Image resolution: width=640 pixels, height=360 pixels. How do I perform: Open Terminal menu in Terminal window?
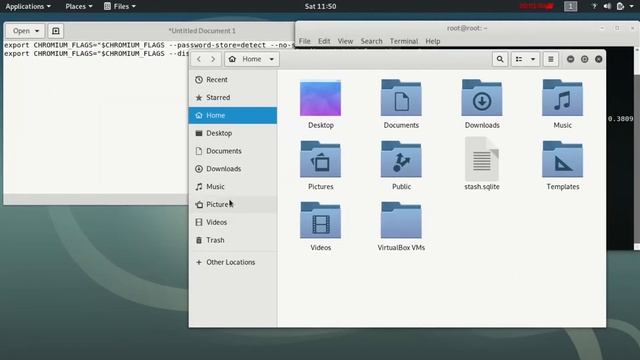pyautogui.click(x=404, y=41)
